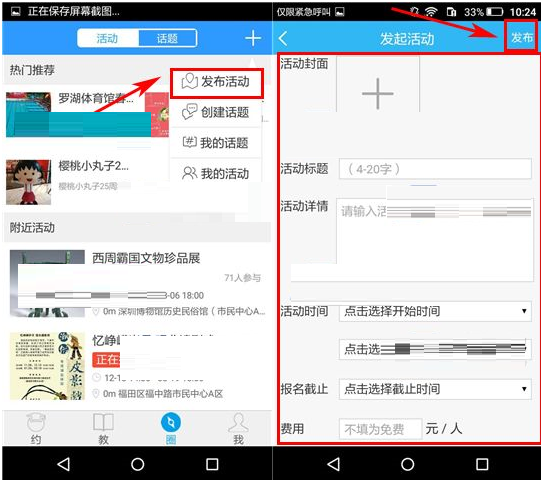The image size is (541, 480).
Task: Click the 创建话题 chat bubble icon
Action: tap(189, 112)
